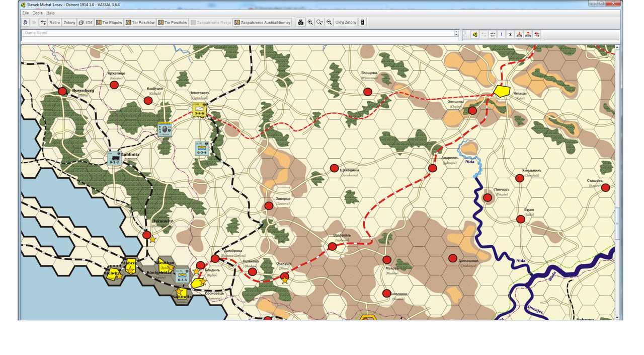644x355 pixels.
Task: Open the File menu
Action: (25, 13)
